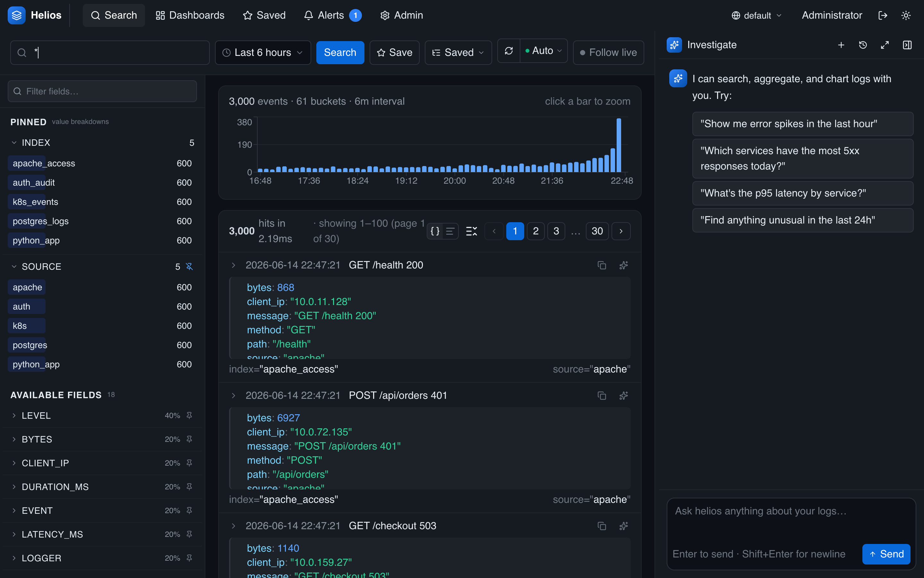Refresh results with the reload icon
This screenshot has height=578, width=924.
509,51
